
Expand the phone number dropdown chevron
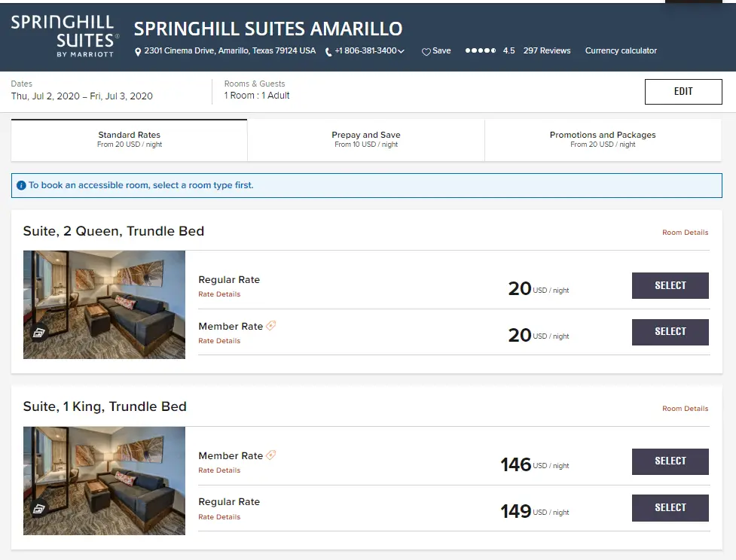pos(402,52)
